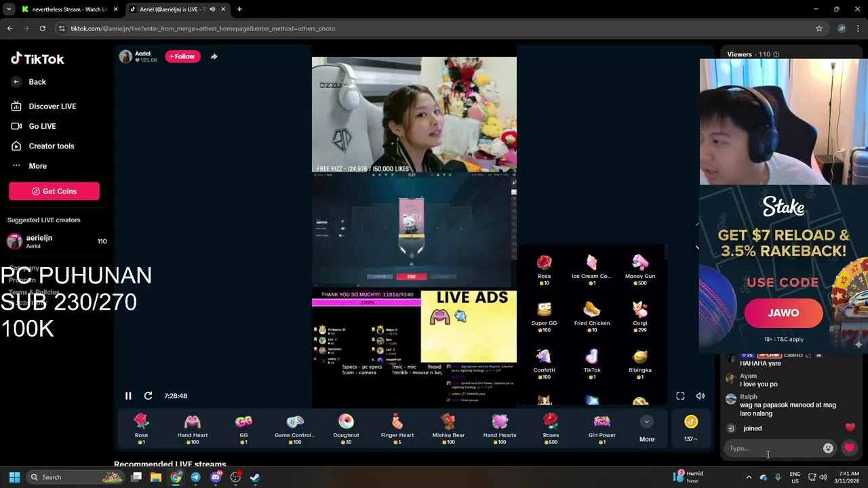Send the Girl Power gift
Image resolution: width=868 pixels, height=488 pixels.
[602, 429]
